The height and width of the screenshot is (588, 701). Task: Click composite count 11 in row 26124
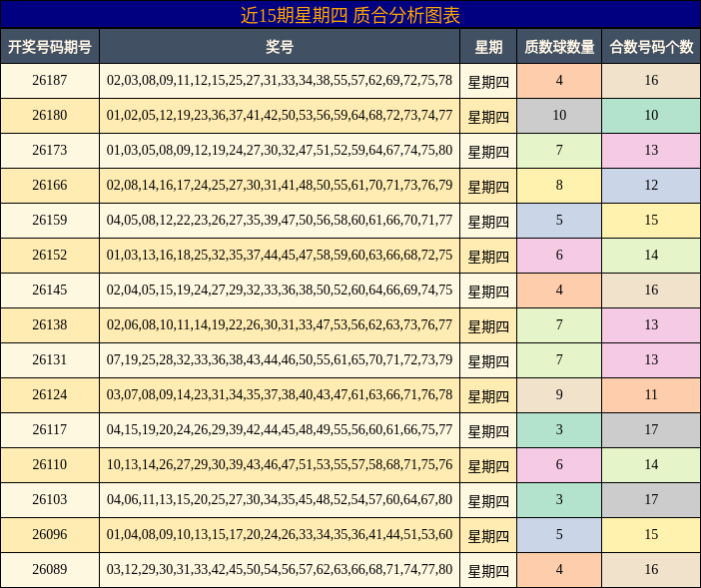pos(651,394)
